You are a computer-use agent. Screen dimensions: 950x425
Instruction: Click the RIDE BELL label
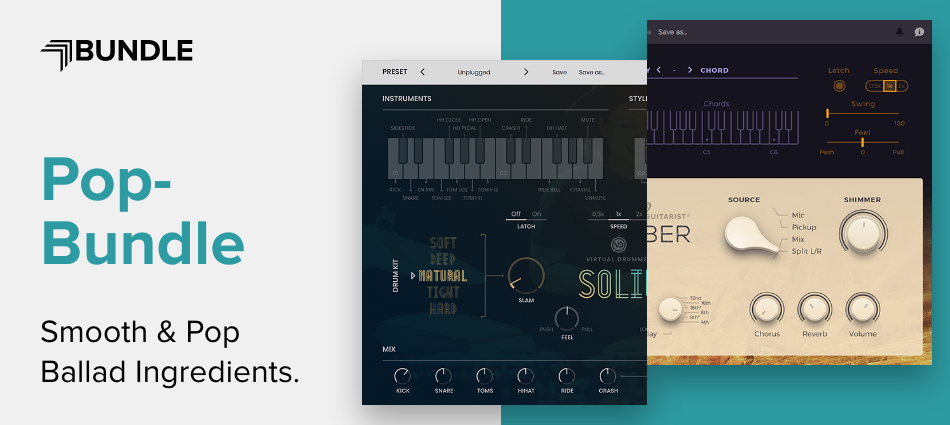pos(550,190)
